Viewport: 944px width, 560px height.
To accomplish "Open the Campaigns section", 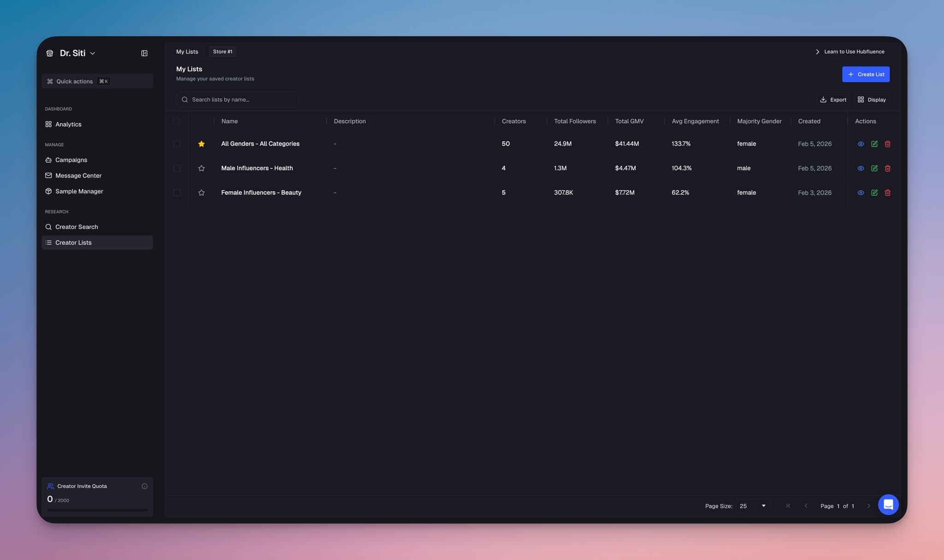I will 71,160.
